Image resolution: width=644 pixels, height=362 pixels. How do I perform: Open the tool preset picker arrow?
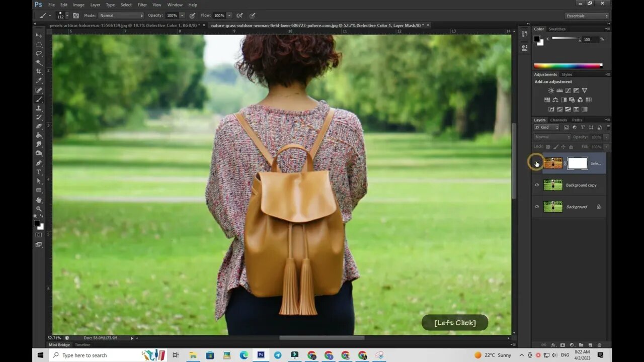(x=50, y=16)
